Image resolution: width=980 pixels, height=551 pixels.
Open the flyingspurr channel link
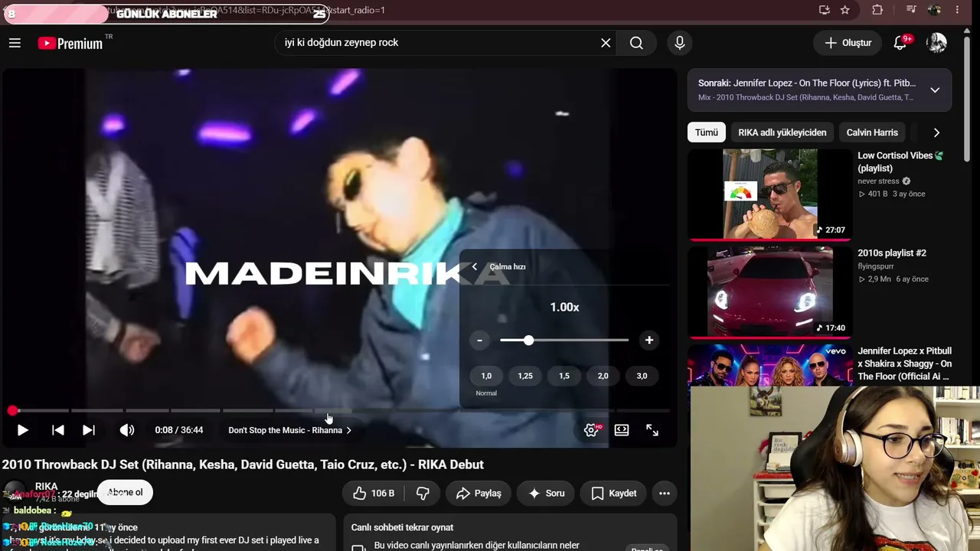click(x=877, y=266)
